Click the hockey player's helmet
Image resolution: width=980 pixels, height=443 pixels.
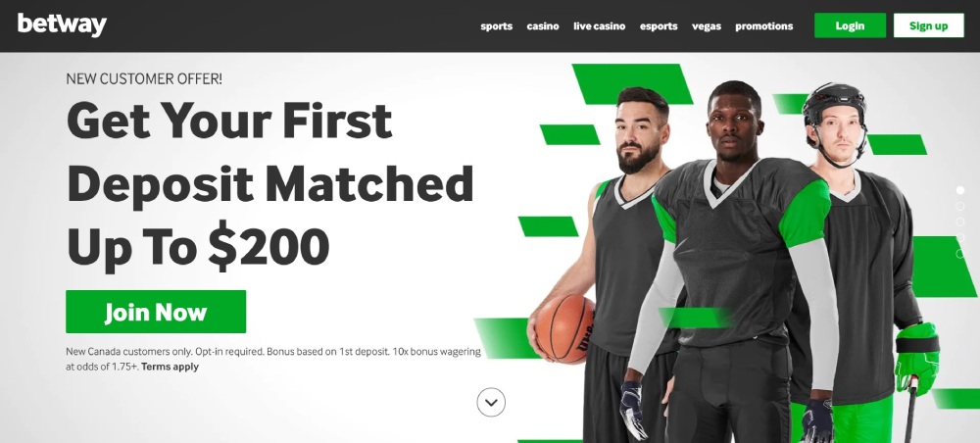click(x=834, y=105)
